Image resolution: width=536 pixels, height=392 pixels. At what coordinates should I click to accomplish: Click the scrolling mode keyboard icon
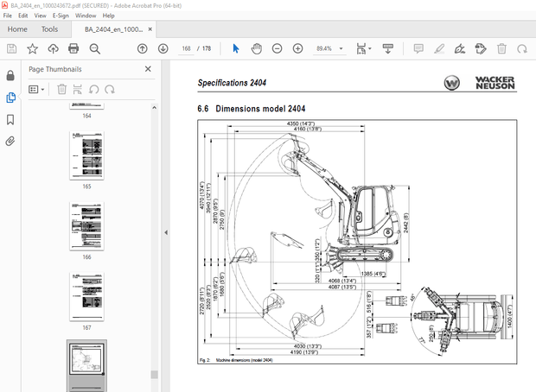tap(387, 49)
